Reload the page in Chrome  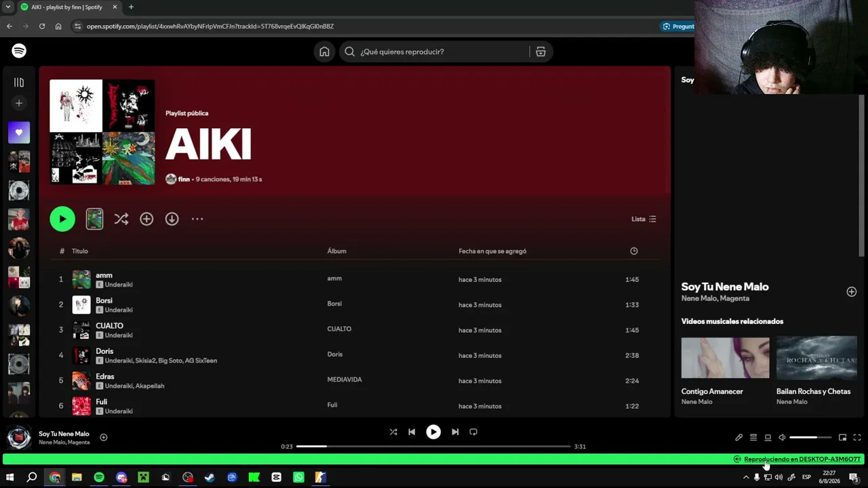point(42,26)
